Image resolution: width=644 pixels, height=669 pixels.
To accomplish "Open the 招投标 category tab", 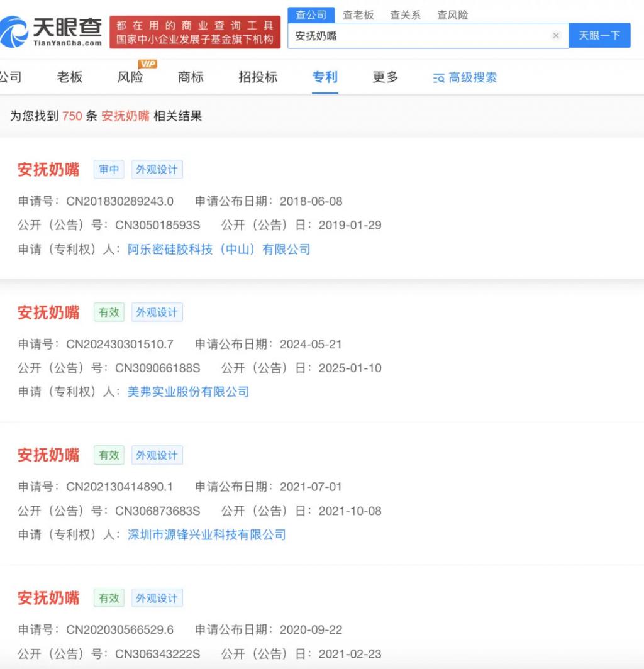I will tap(258, 77).
